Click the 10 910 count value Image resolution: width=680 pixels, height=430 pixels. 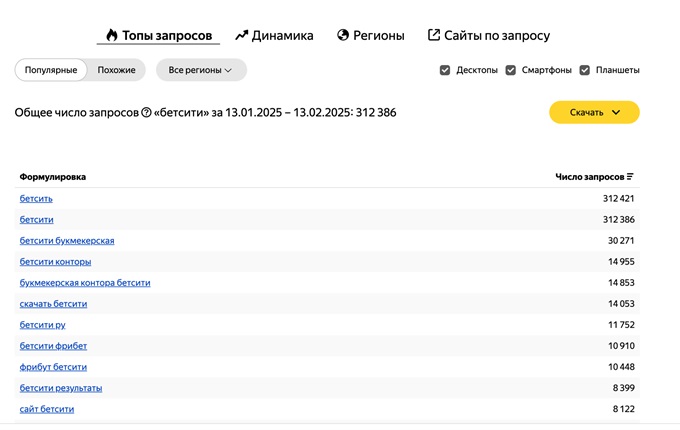[x=621, y=346]
